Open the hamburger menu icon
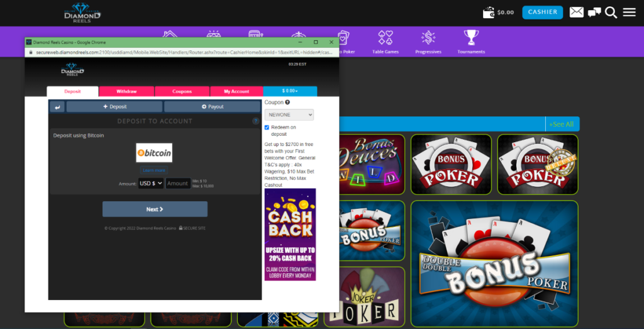The image size is (644, 329). 629,13
